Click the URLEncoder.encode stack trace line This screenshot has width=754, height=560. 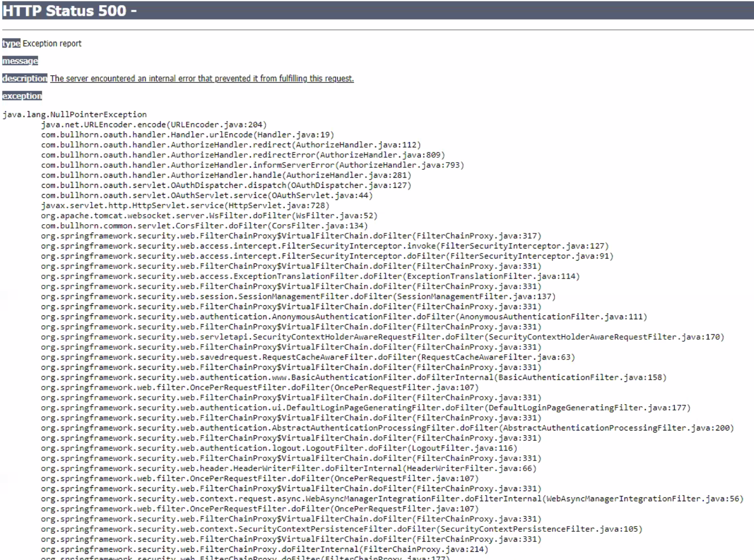pos(153,125)
